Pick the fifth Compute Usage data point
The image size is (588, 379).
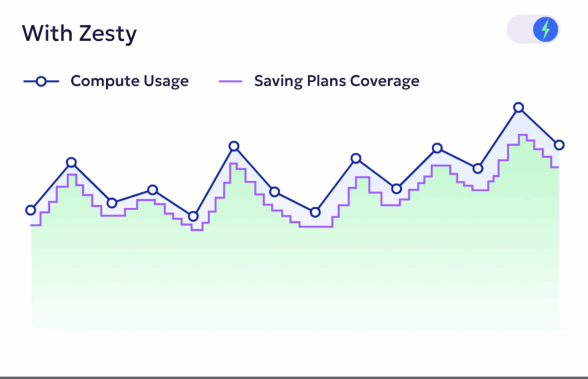[x=194, y=216]
